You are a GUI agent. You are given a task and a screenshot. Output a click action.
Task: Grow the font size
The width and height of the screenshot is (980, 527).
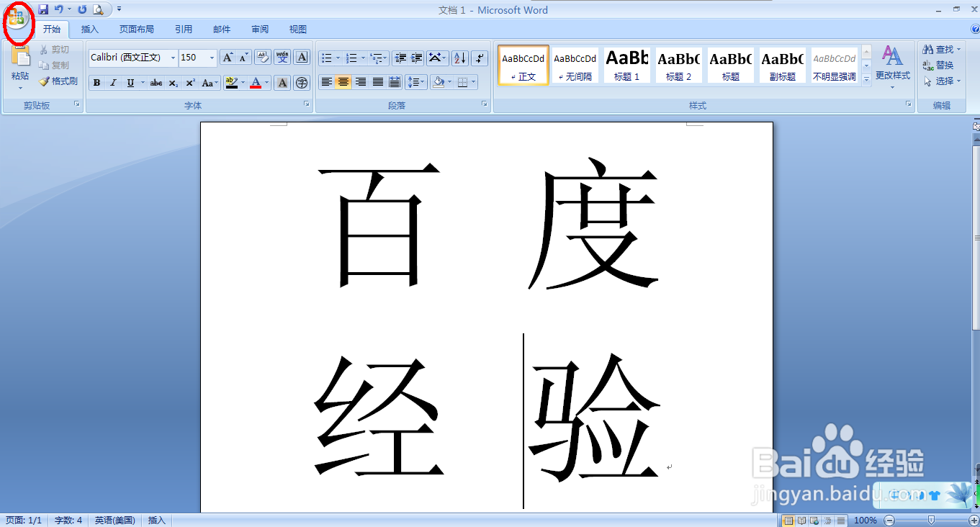point(228,58)
